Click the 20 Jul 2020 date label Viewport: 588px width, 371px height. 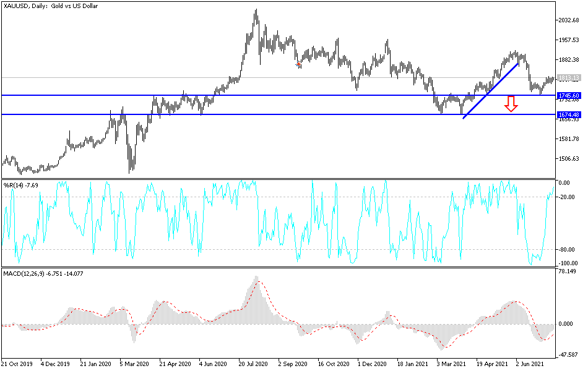point(253,364)
